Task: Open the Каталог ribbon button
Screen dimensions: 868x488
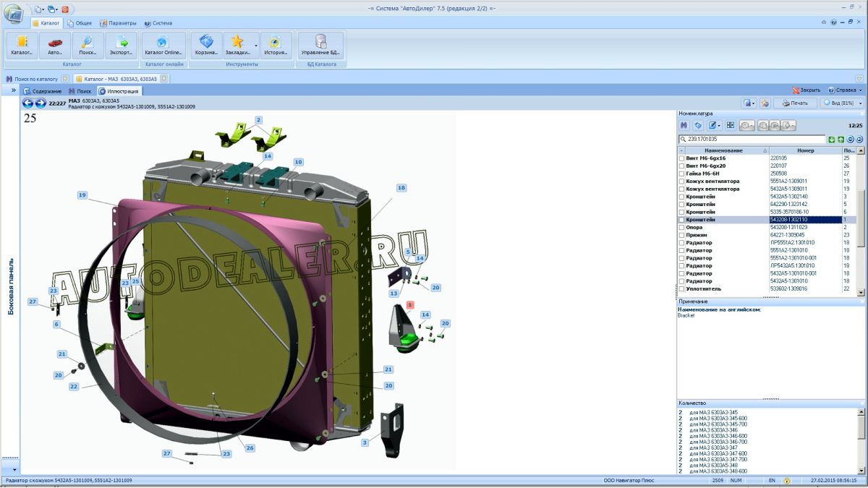Action: 22,45
